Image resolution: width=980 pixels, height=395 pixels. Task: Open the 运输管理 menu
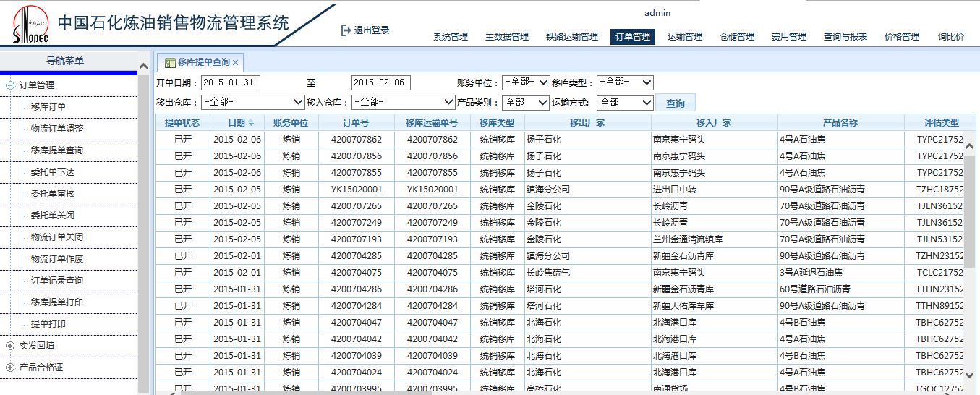685,37
